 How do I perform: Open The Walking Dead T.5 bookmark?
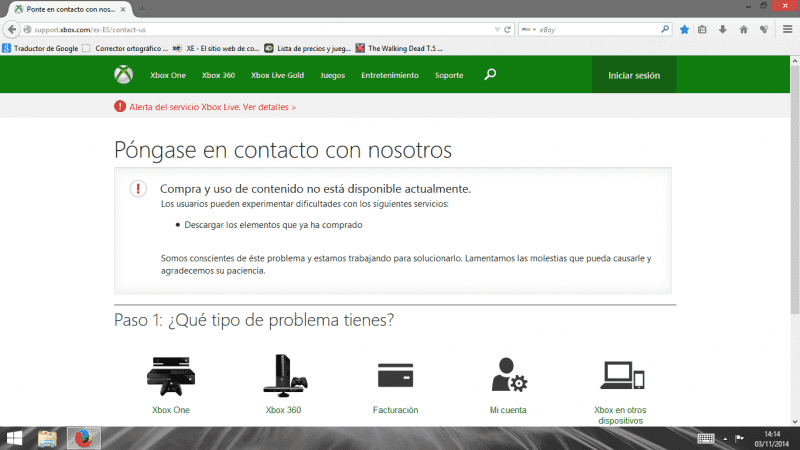399,48
